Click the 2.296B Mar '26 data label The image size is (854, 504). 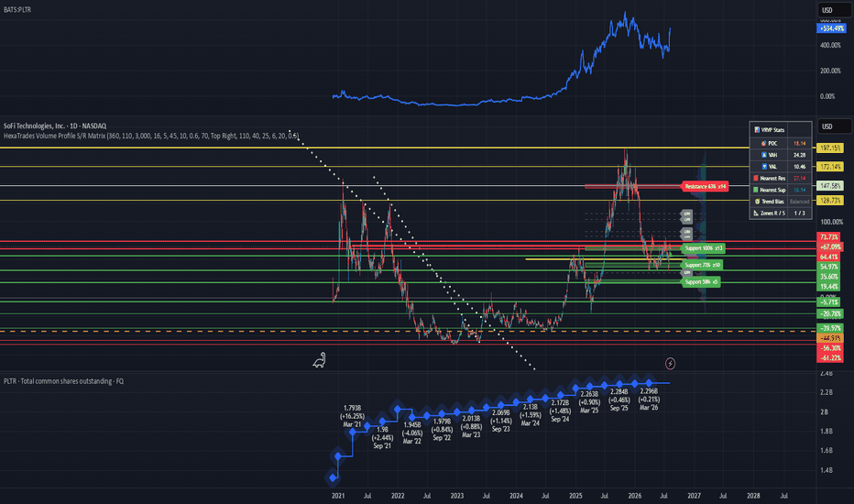click(x=649, y=400)
